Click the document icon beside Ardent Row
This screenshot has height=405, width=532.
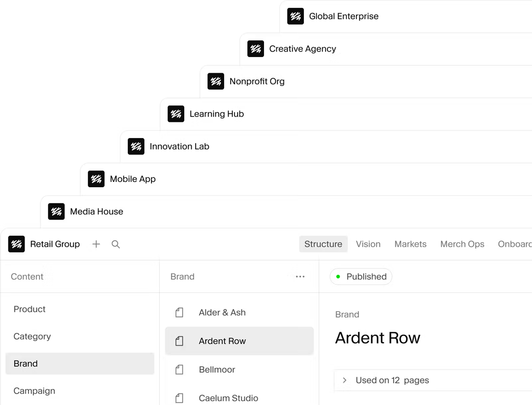[x=179, y=341]
